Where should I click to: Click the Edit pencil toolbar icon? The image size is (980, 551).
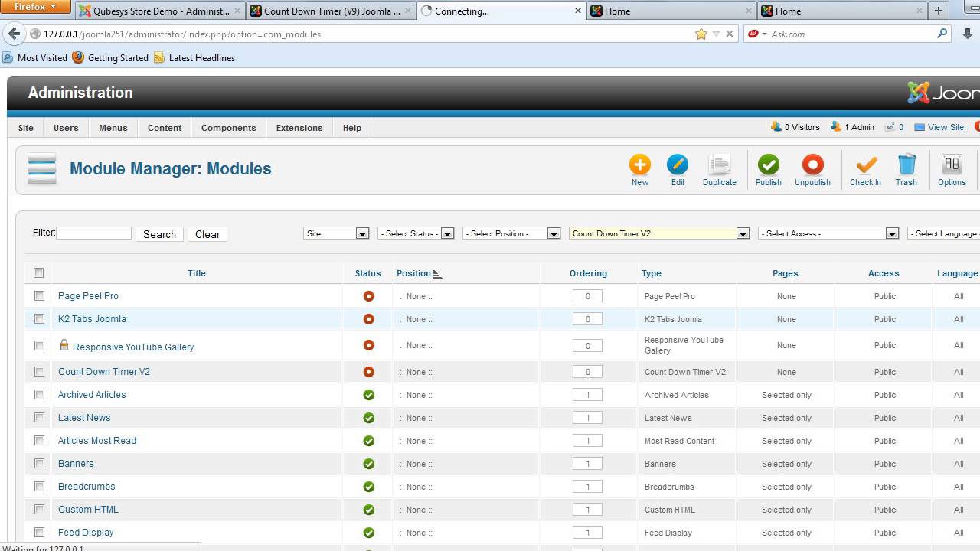coord(678,170)
